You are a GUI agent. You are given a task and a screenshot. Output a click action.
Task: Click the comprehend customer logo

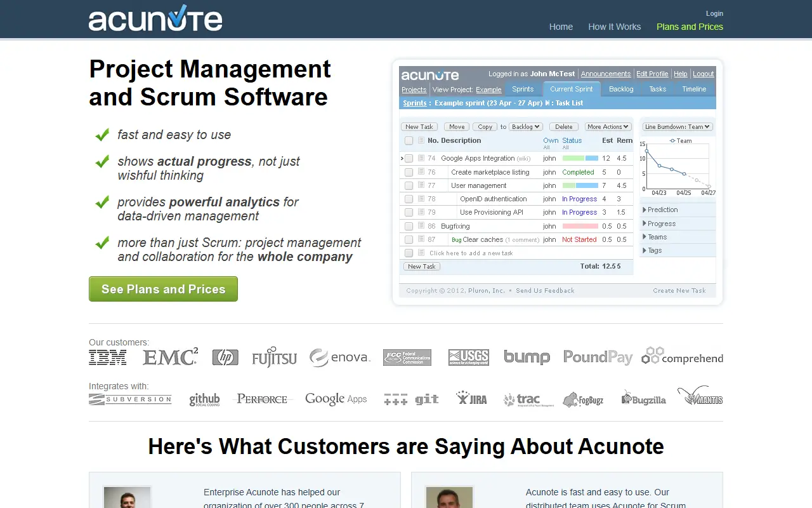point(682,356)
